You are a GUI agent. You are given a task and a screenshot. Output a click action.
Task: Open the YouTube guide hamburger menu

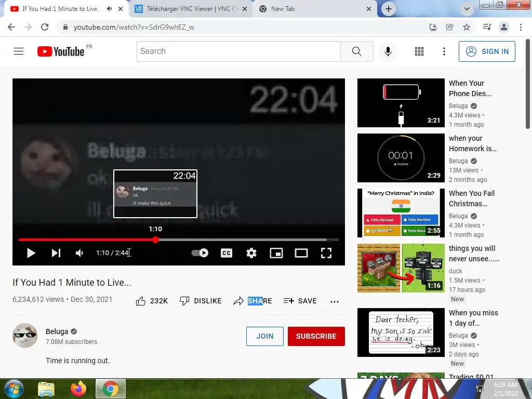19,51
